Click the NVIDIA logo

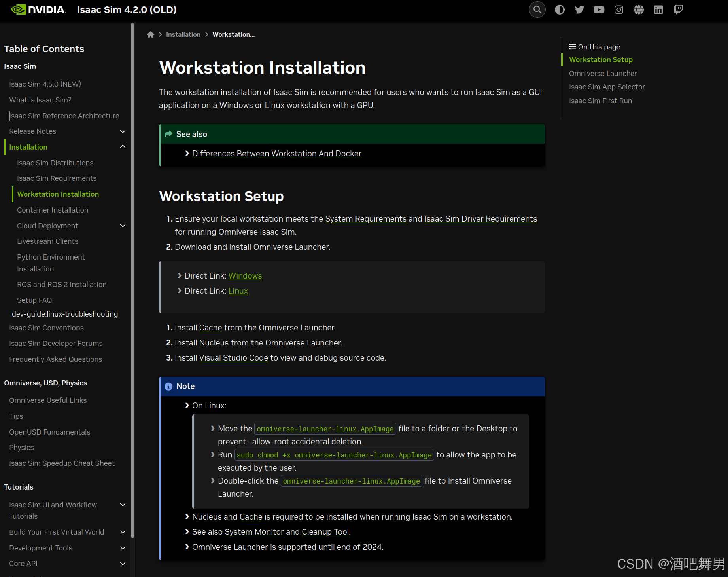click(38, 9)
